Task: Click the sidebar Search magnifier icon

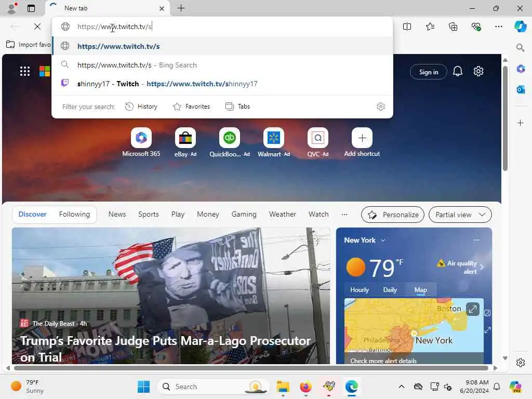Action: 520,47
